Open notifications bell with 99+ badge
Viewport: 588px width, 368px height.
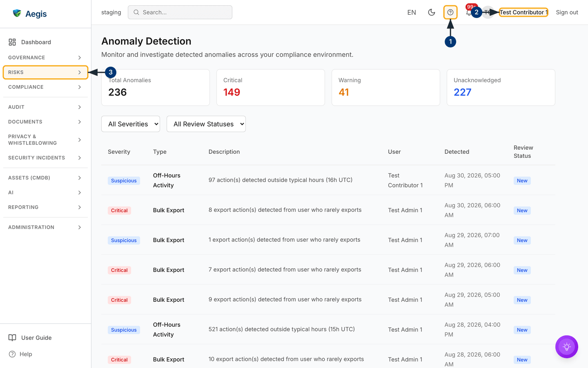469,12
